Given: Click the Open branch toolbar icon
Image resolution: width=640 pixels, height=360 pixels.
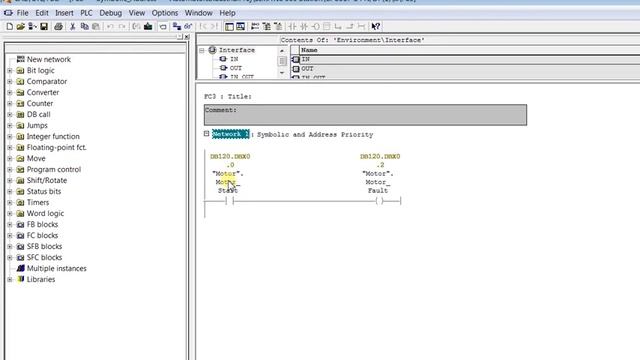Looking at the screenshot, I should (x=338, y=27).
